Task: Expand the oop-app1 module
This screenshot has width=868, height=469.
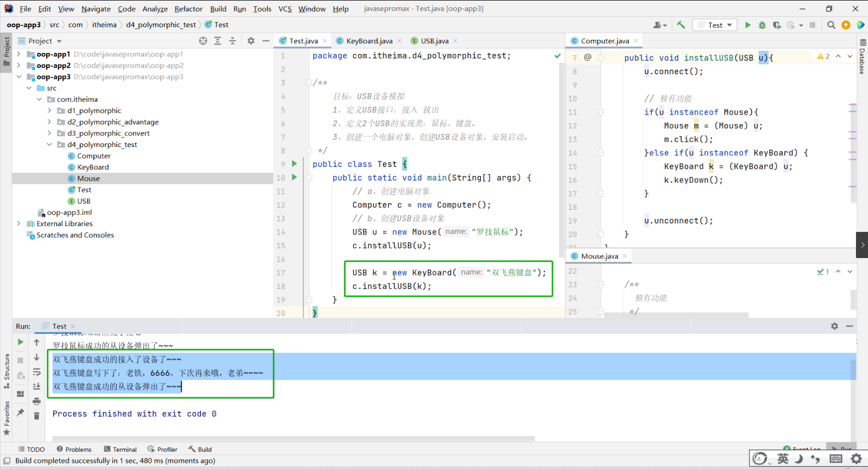Action: 19,54
